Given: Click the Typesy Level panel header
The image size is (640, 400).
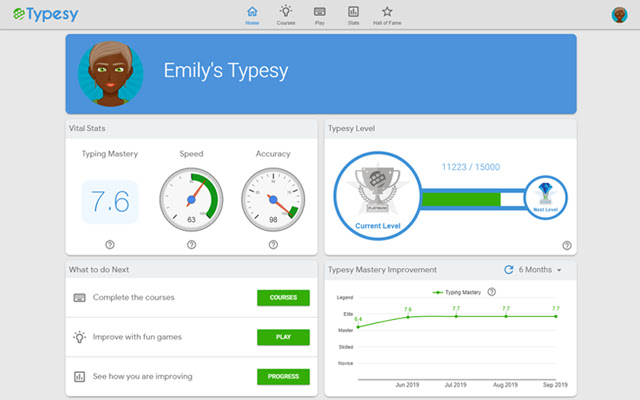Looking at the screenshot, I should coord(451,129).
